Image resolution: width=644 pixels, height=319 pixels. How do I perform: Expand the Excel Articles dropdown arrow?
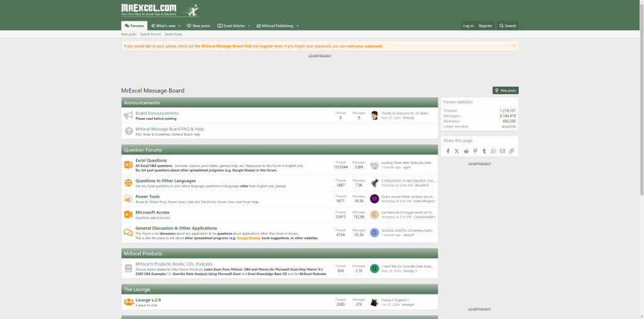point(249,26)
